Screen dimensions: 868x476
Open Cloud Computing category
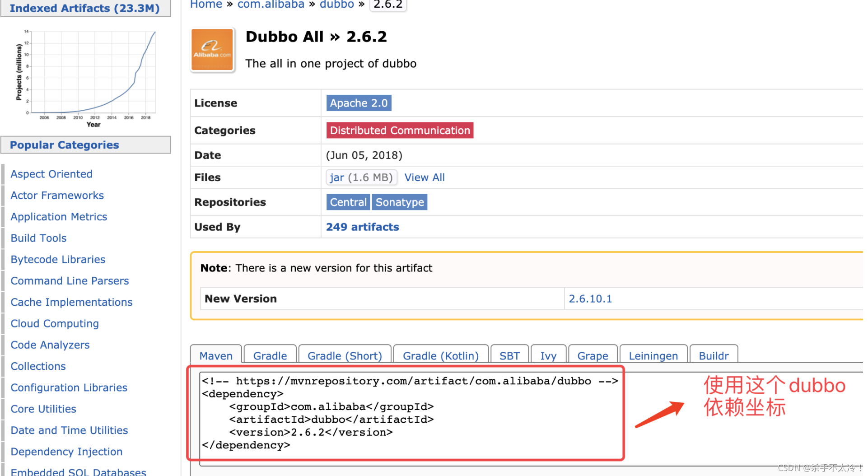55,323
